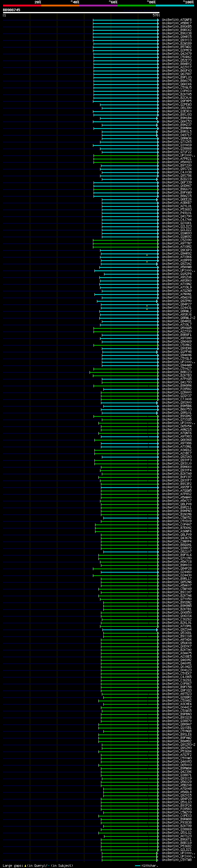Image resolution: width=197 pixels, height=868 pixels.
Task: Select the UniRef100_A9SRK0 entry
Action: (x=177, y=281)
